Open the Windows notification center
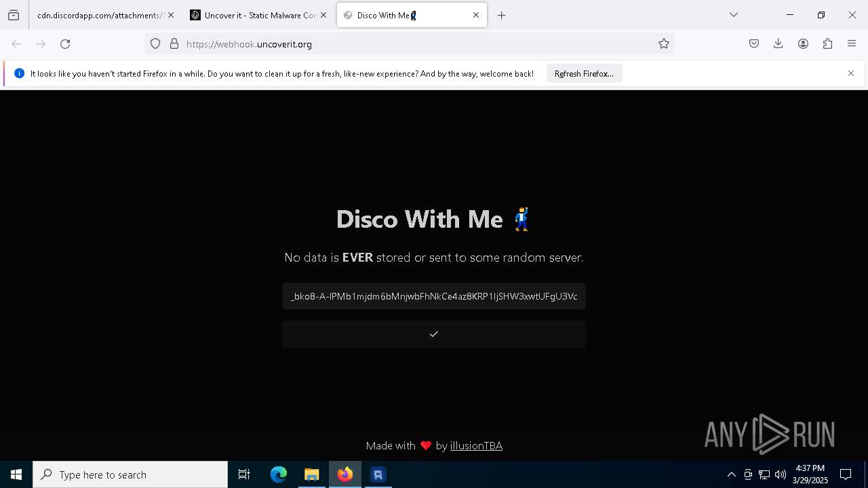Screen dimensions: 868x488 tap(846, 474)
